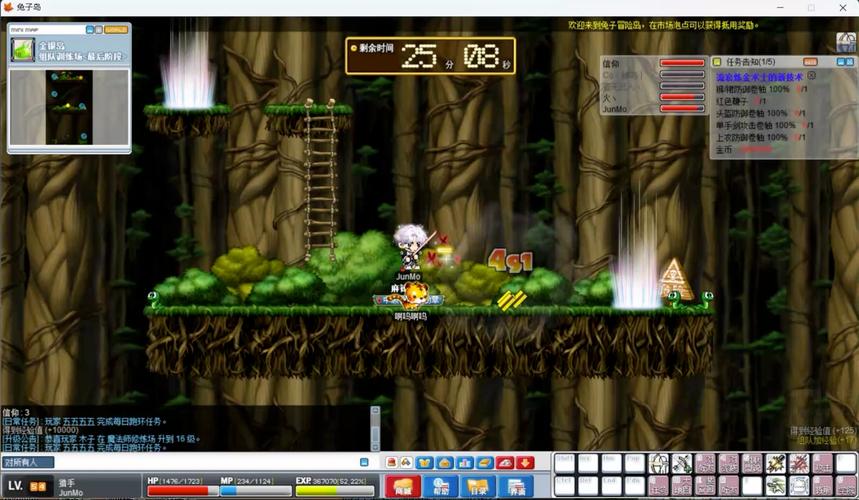This screenshot has width=859, height=500.
Task: Open the 界面 system menu button
Action: tap(517, 487)
